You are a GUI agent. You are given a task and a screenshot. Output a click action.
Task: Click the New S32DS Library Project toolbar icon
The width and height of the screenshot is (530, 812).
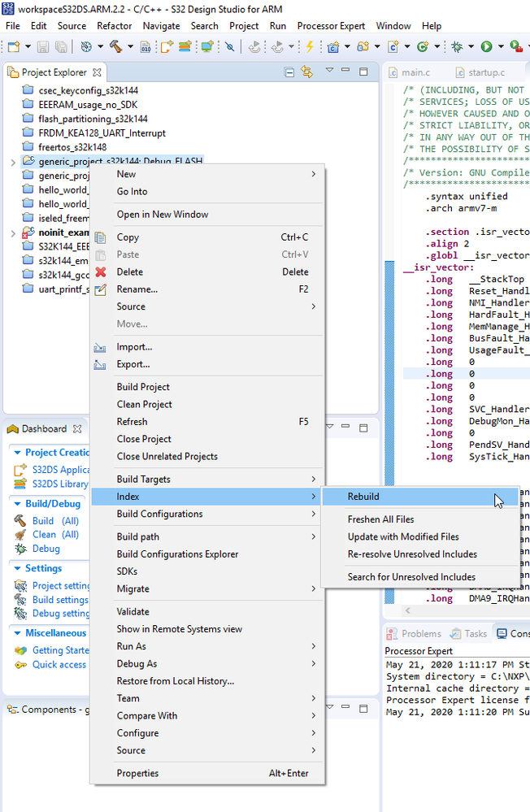(185, 46)
